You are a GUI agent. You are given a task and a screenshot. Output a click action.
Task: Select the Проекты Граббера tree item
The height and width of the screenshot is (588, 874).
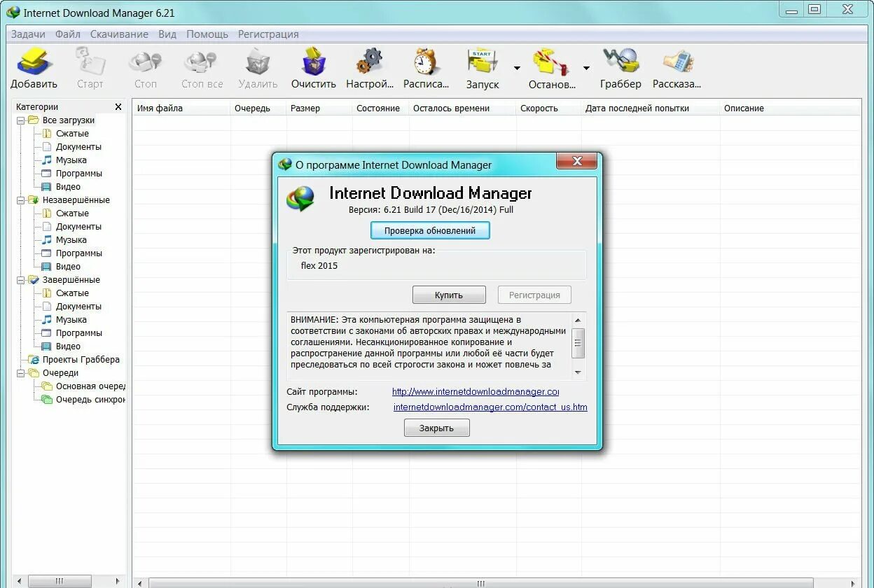click(81, 360)
